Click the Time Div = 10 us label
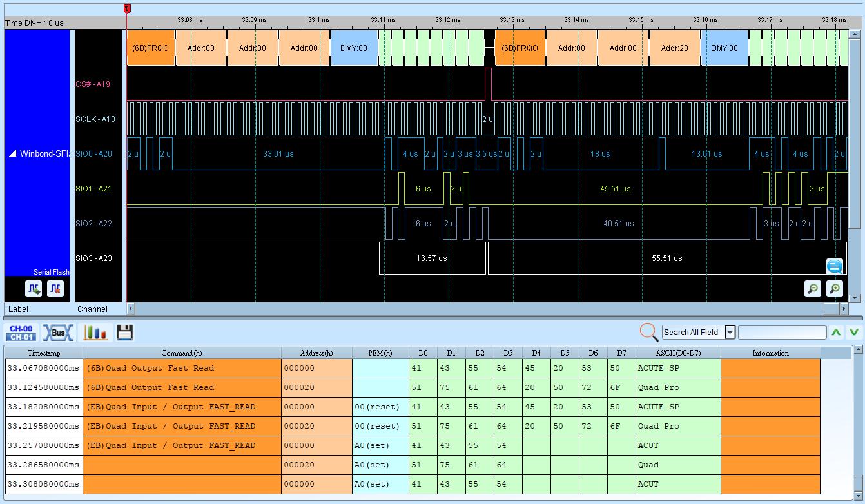The image size is (865, 504). [34, 23]
